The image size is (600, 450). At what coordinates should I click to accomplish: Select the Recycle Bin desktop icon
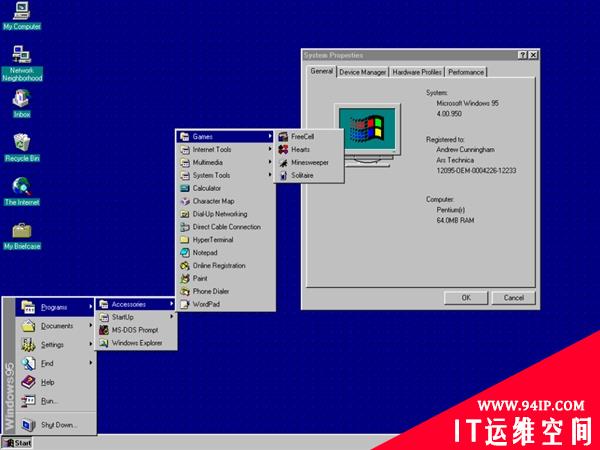point(22,148)
